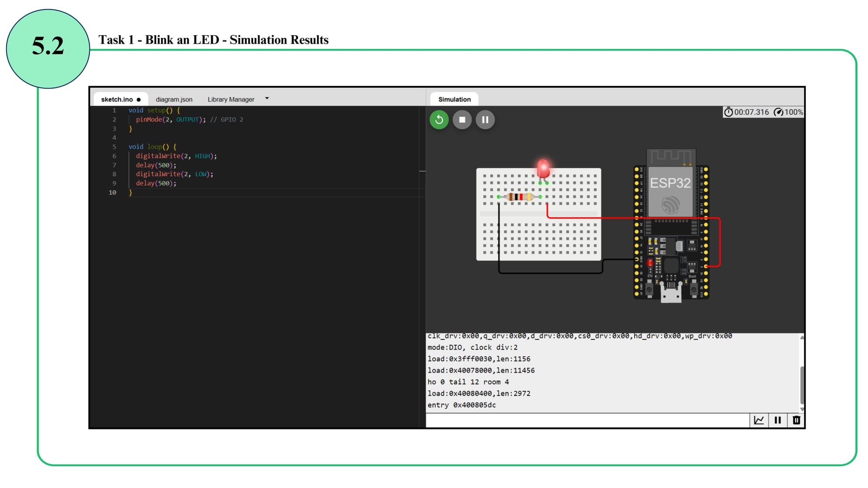Click the glowing red LED
Image resolution: width=868 pixels, height=488 pixels.
coord(543,169)
